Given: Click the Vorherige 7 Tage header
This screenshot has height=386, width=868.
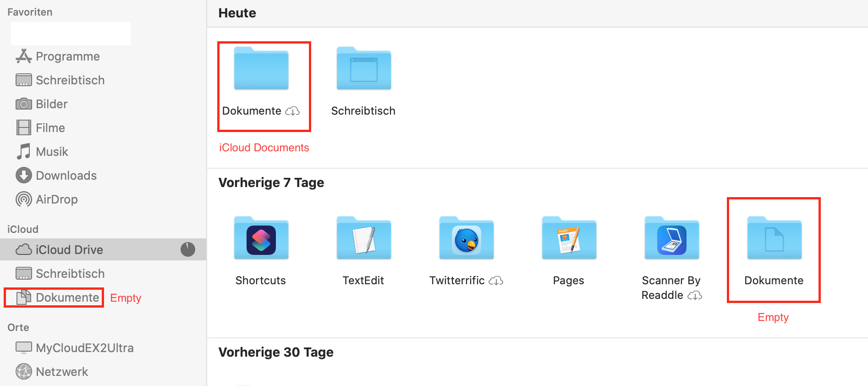Looking at the screenshot, I should pyautogui.click(x=271, y=182).
